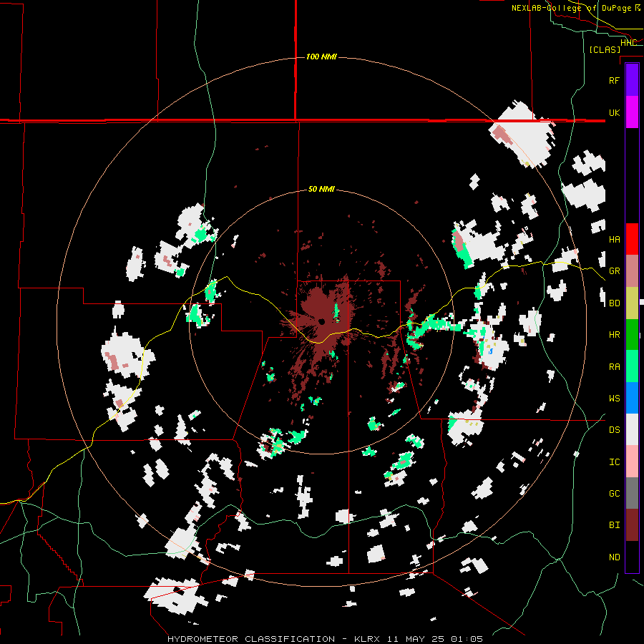
Task: Click the white DS legend color swatch
Action: [x=632, y=429]
